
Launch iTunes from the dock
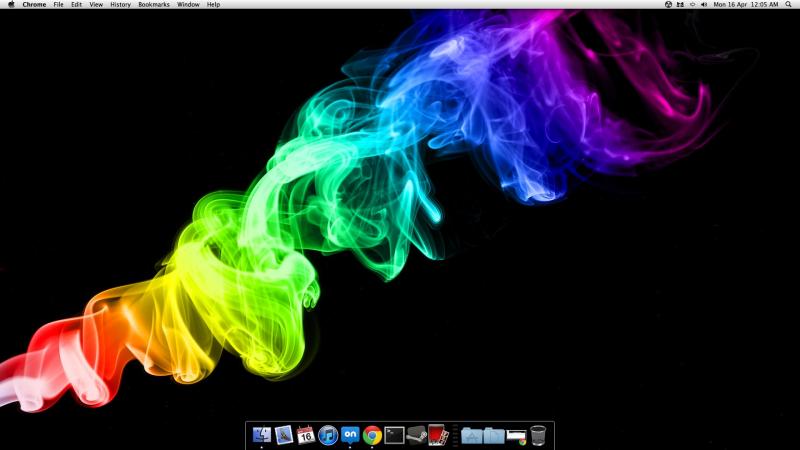328,435
